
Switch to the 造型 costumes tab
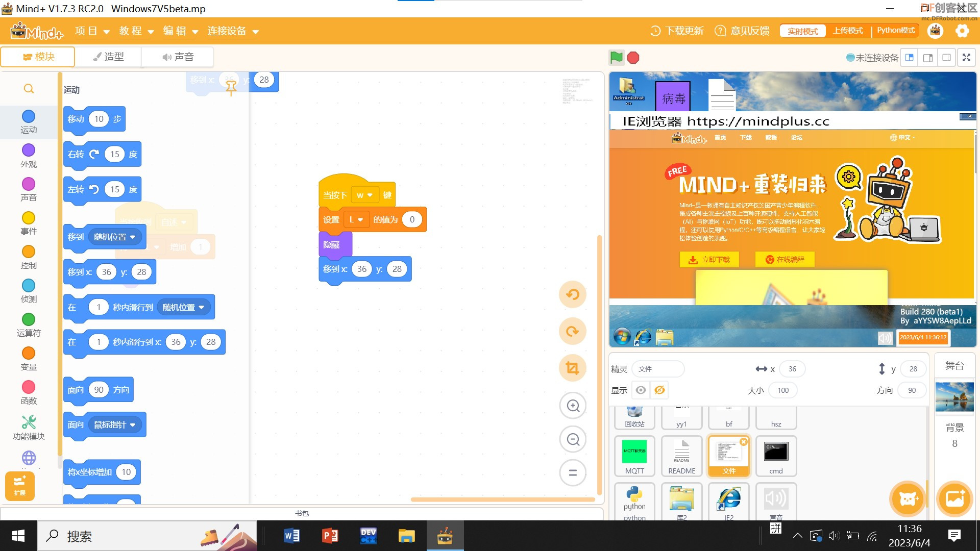[x=108, y=57]
